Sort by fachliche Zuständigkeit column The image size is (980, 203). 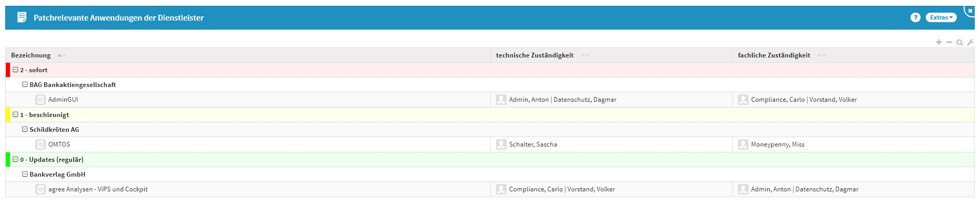(774, 55)
